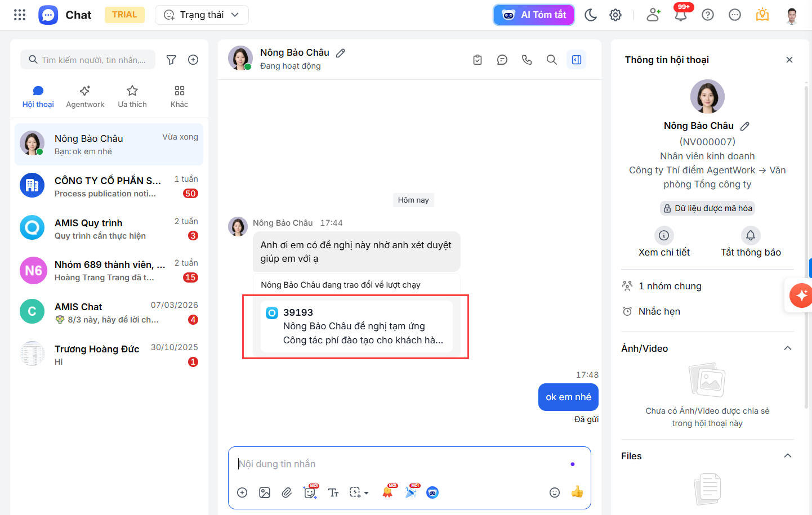Create new conversation with plus circle icon

click(x=193, y=60)
